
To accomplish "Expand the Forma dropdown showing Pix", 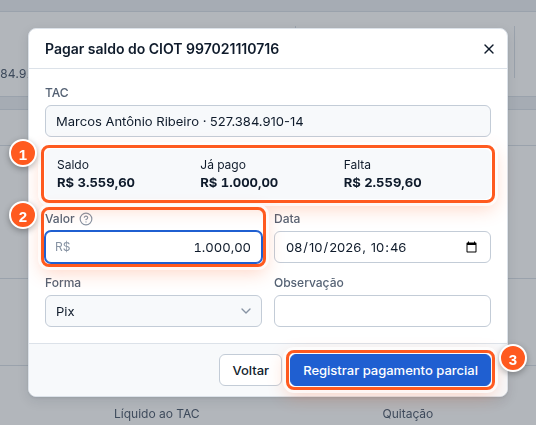I will [x=153, y=311].
